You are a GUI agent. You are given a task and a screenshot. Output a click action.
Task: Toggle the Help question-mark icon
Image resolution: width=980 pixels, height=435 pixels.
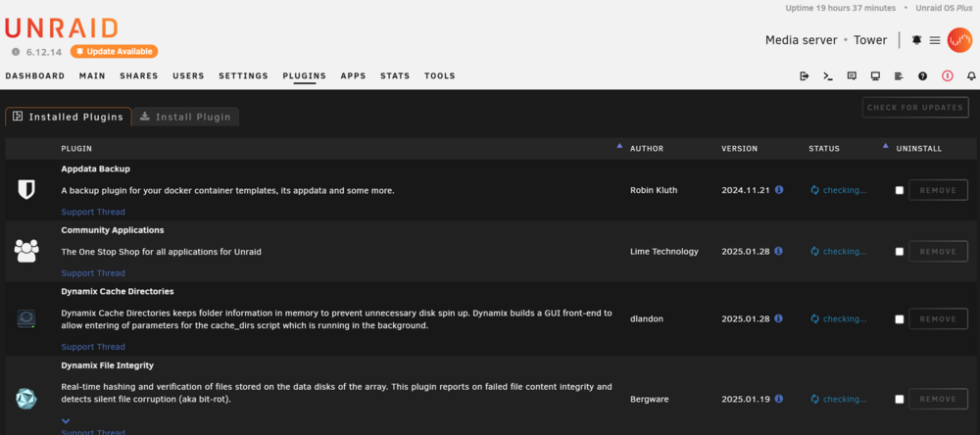[x=922, y=76]
